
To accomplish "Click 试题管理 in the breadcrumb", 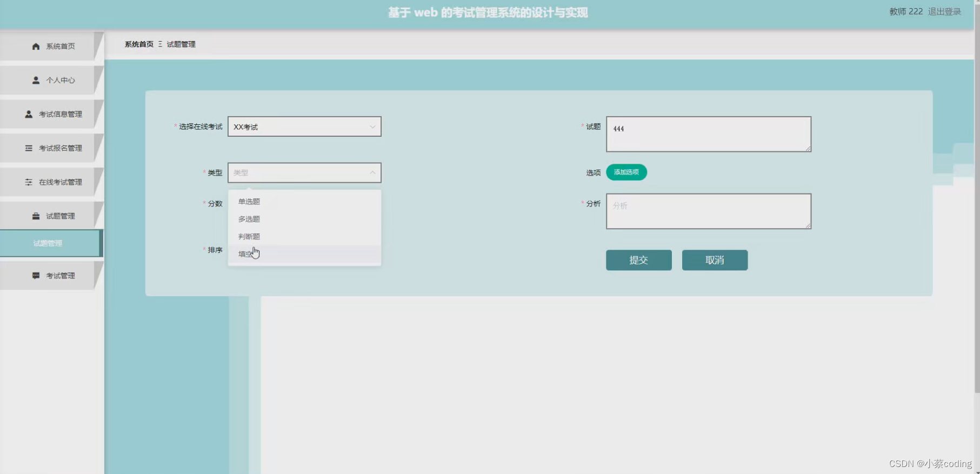I will (181, 44).
